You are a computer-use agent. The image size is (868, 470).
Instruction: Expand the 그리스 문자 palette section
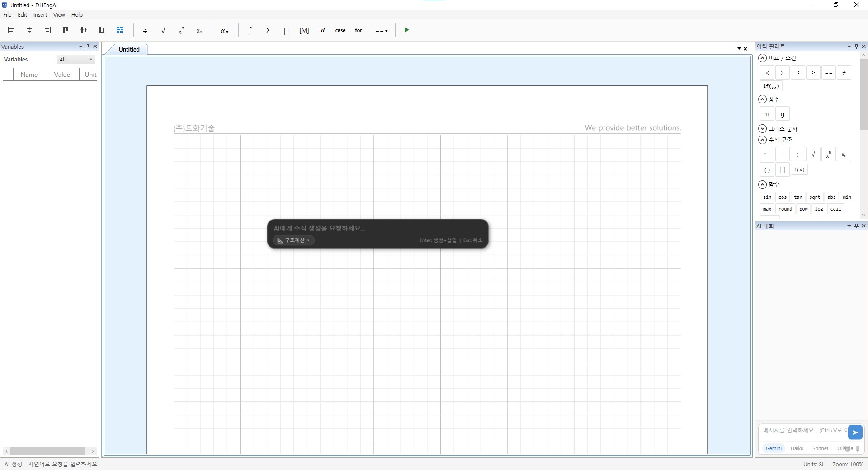(x=763, y=129)
